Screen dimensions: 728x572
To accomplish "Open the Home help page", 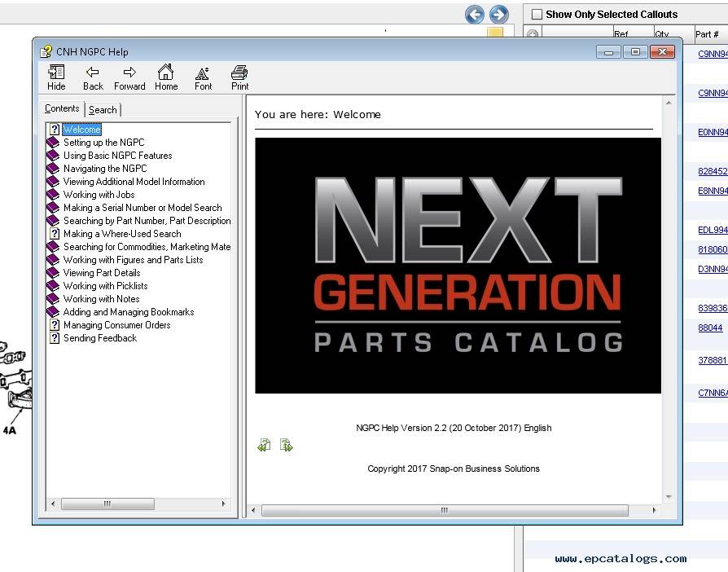I will [x=166, y=77].
